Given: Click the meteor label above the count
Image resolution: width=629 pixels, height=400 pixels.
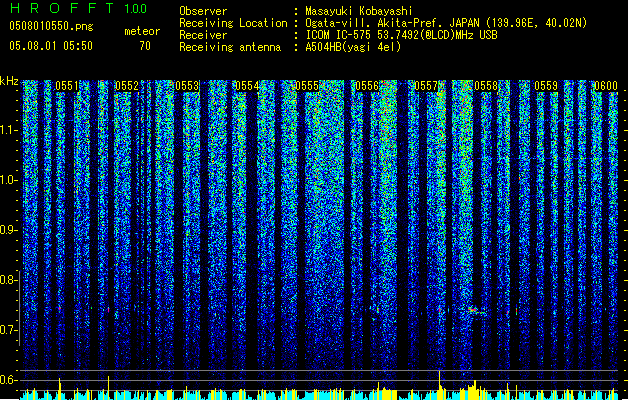Looking at the screenshot, I should 142,31.
